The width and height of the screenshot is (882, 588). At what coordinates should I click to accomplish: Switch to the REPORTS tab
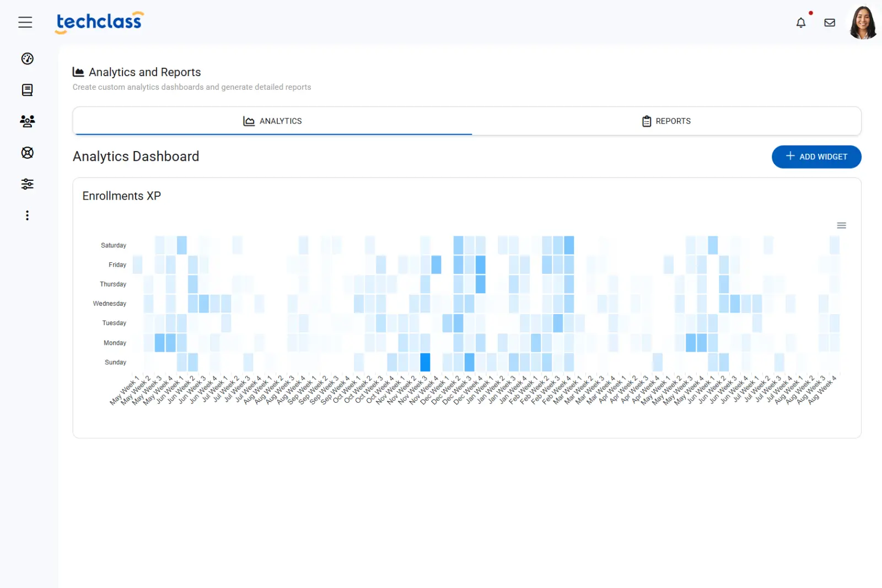pyautogui.click(x=666, y=121)
